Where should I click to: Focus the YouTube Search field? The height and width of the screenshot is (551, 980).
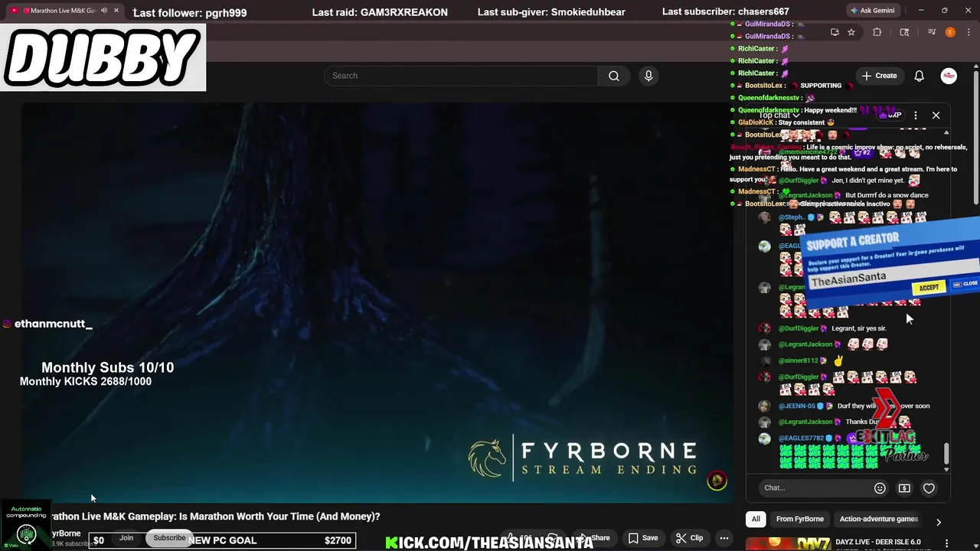point(461,76)
